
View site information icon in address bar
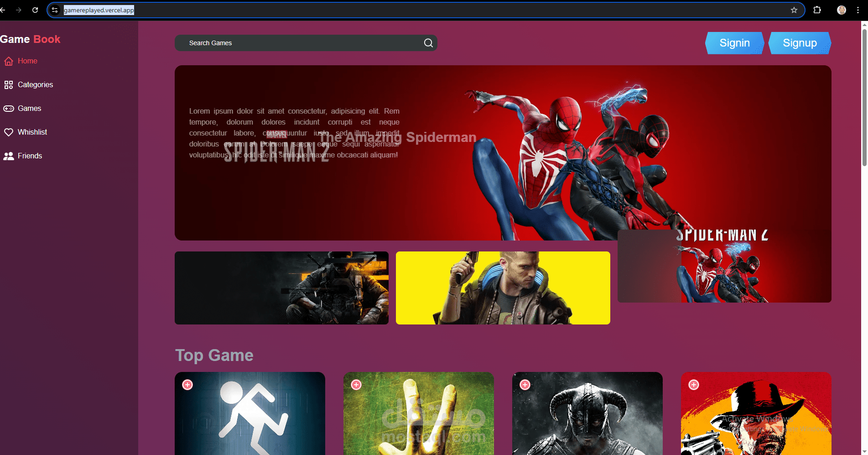(55, 10)
